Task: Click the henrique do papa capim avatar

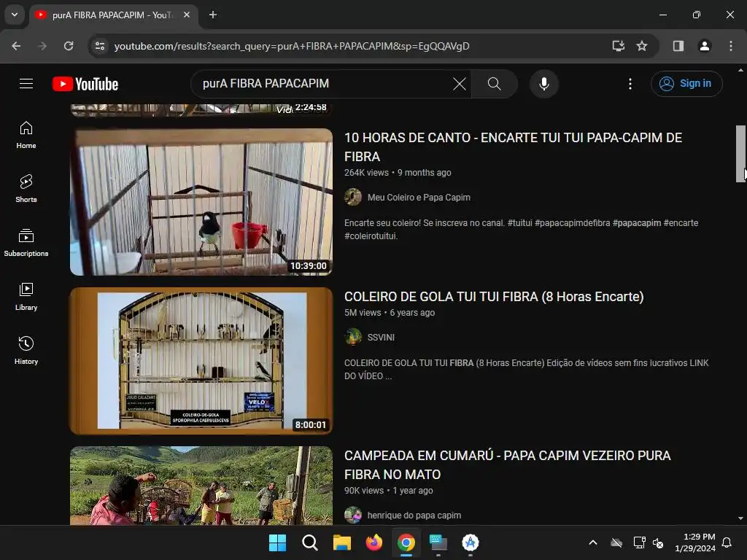Action: click(x=353, y=516)
